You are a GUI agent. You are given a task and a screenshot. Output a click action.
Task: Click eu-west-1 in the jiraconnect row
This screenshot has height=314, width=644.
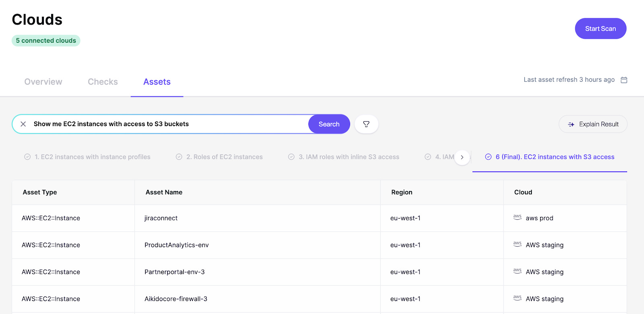tap(405, 218)
